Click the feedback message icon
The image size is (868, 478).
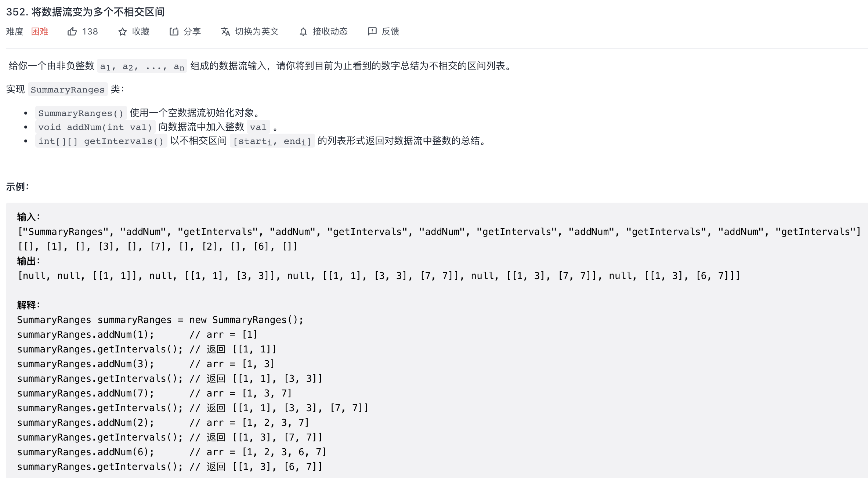[372, 32]
